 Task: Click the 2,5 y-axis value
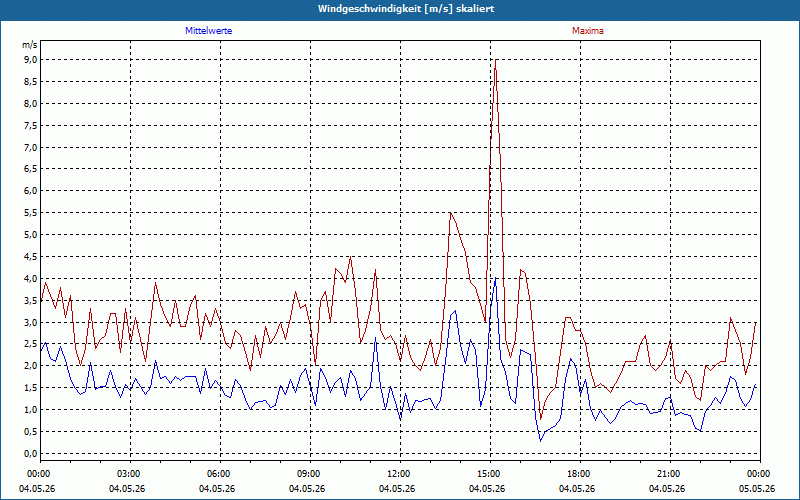point(31,344)
